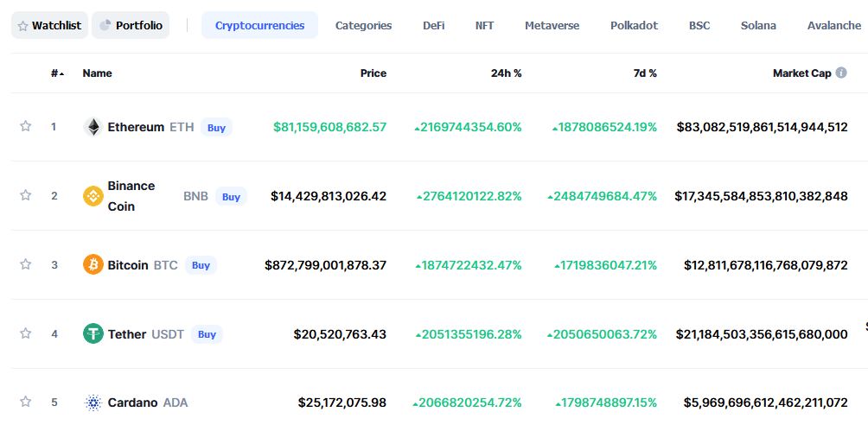
Task: Click Binance Coin price $14,429,813,026.42
Action: click(329, 196)
